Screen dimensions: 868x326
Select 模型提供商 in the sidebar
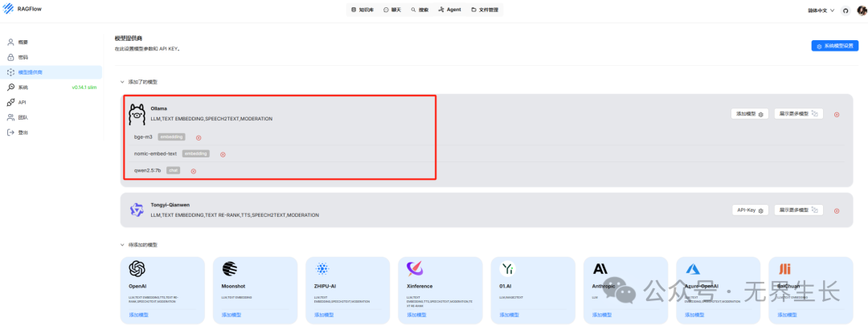point(51,72)
